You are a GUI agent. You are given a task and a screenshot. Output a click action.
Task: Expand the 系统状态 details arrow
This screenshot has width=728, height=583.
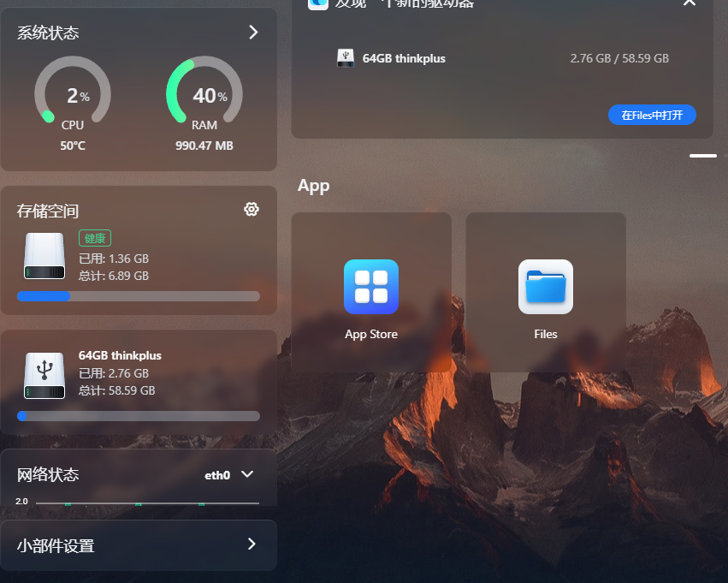[253, 32]
